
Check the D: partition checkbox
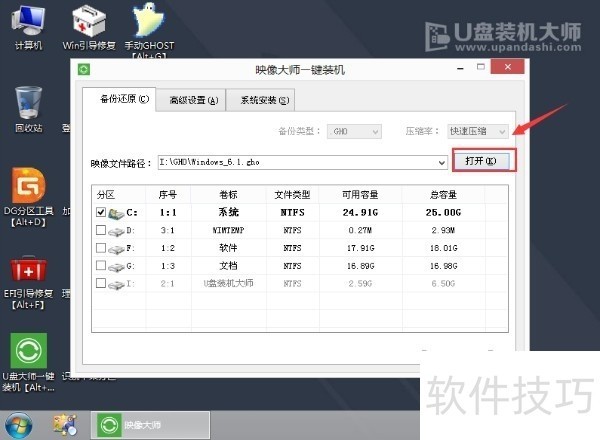click(101, 230)
